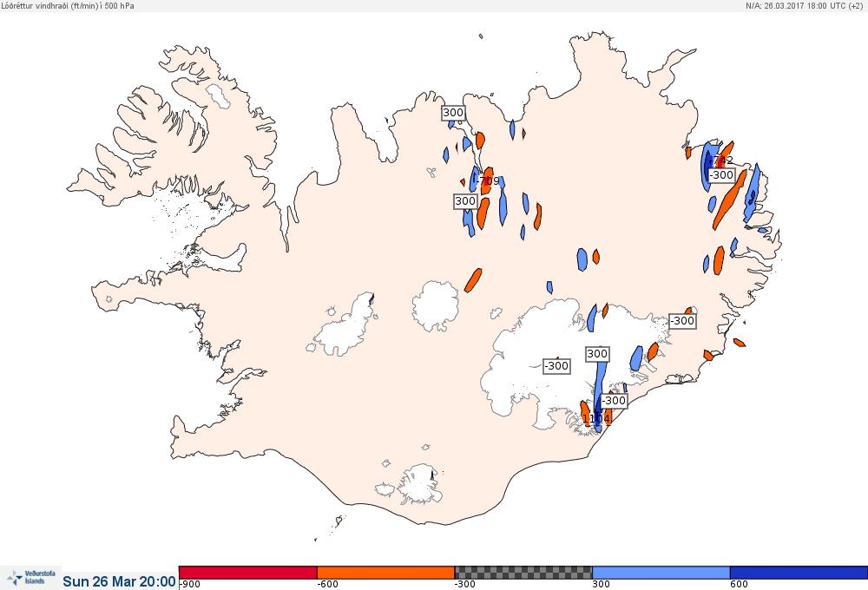This screenshot has height=590, width=868.
Task: Click the 26.03.2017 18:00 UTC timestamp
Action: pos(803,5)
